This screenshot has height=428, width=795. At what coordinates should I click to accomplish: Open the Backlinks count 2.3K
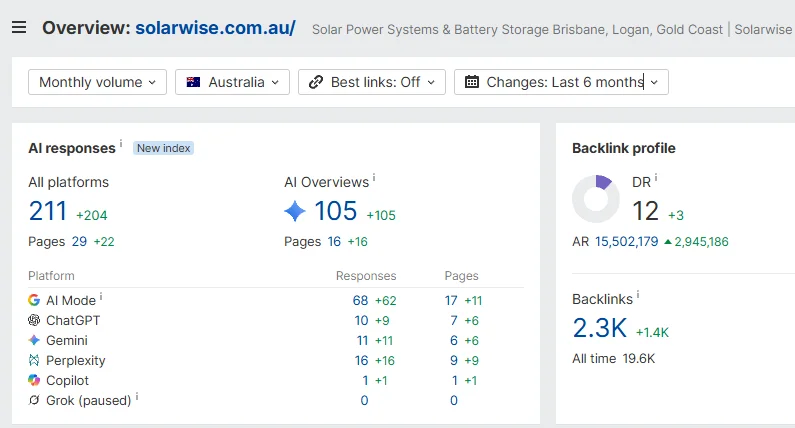[600, 328]
